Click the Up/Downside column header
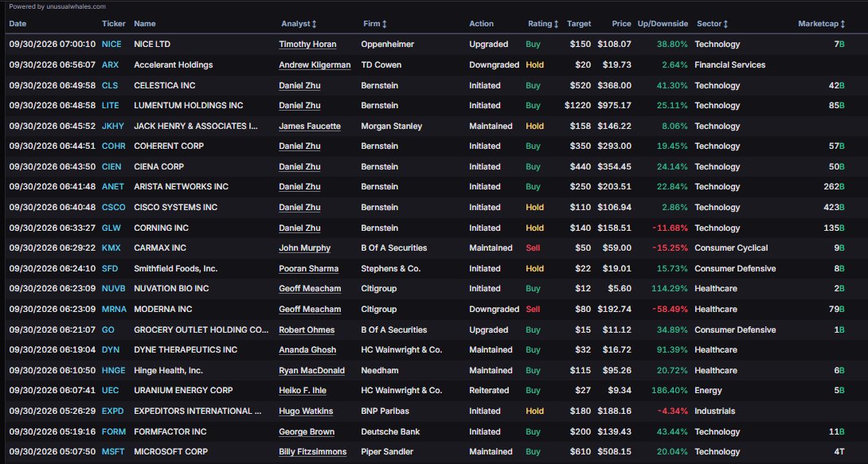The width and height of the screenshot is (868, 464). tap(663, 24)
